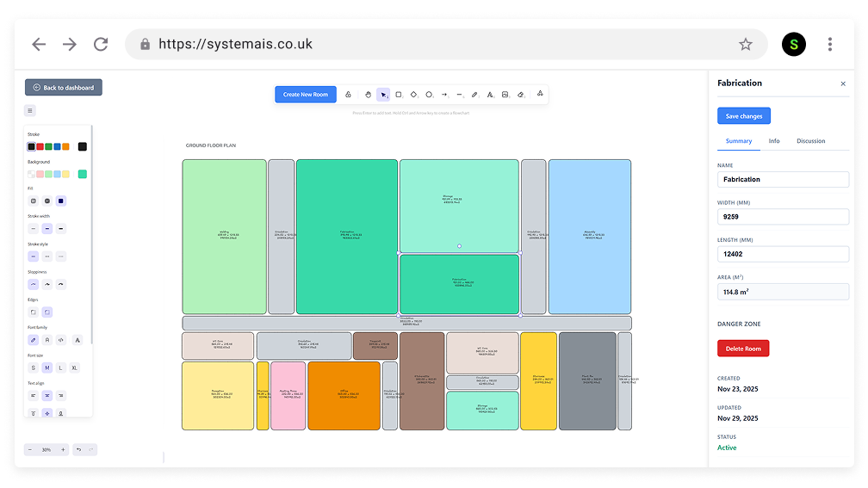Screen dimensions: 868x488
Task: Set stroke width to extra bold
Action: pos(61,229)
